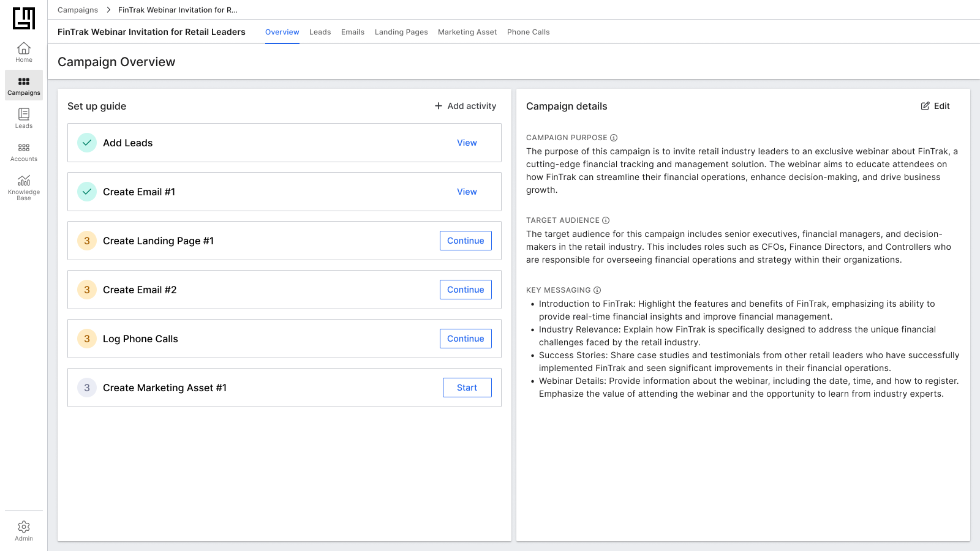Open the Campaign Purpose info tooltip icon
This screenshot has height=551, width=980.
[614, 137]
